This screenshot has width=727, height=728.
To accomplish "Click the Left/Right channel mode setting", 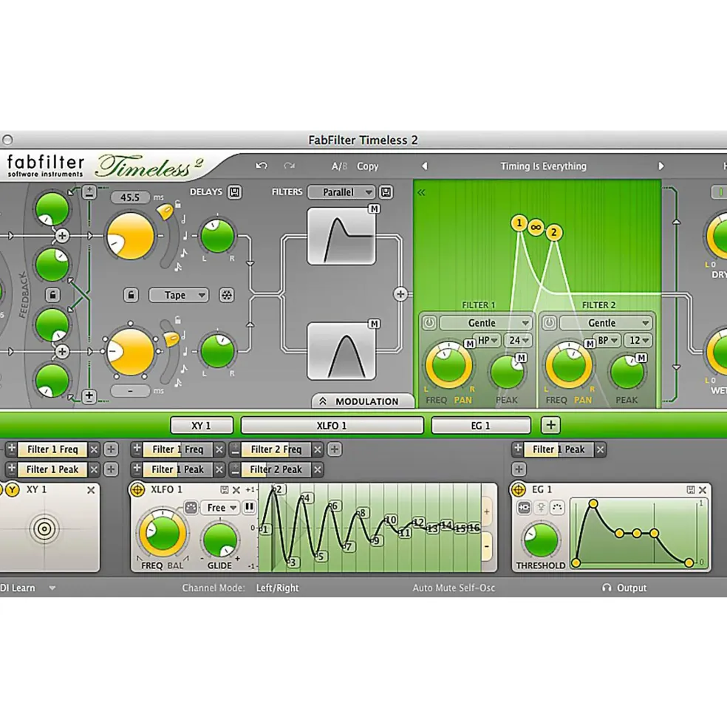I will [x=278, y=588].
